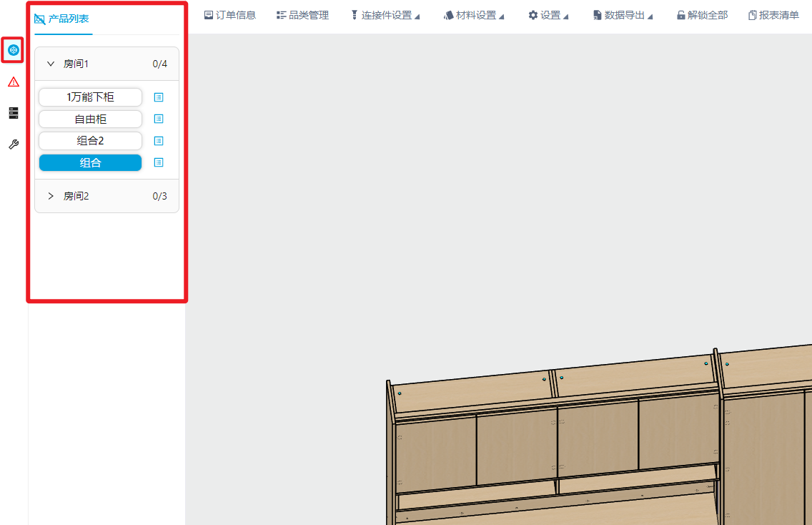Image resolution: width=812 pixels, height=525 pixels.
Task: Click the 解锁全部 unlock button
Action: (x=702, y=15)
